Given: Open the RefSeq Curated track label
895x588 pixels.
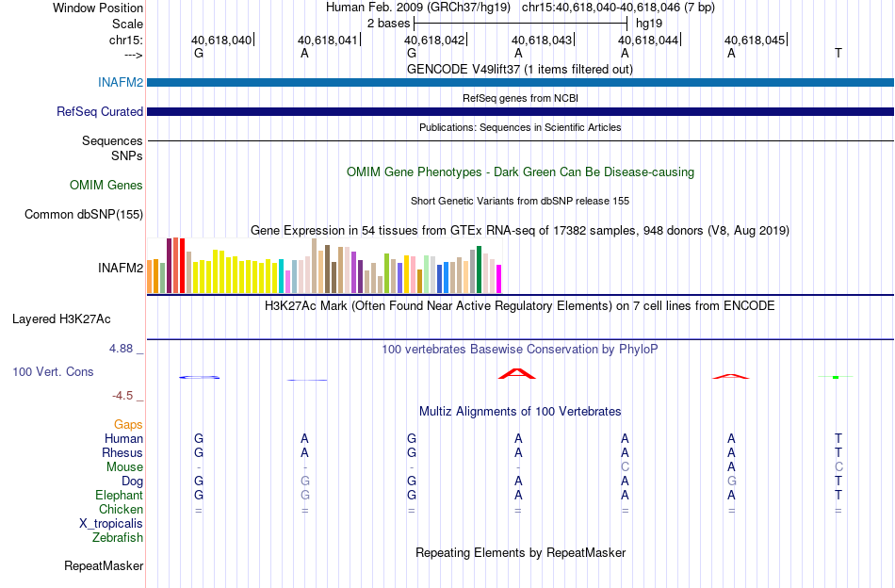Looking at the screenshot, I should click(x=100, y=111).
